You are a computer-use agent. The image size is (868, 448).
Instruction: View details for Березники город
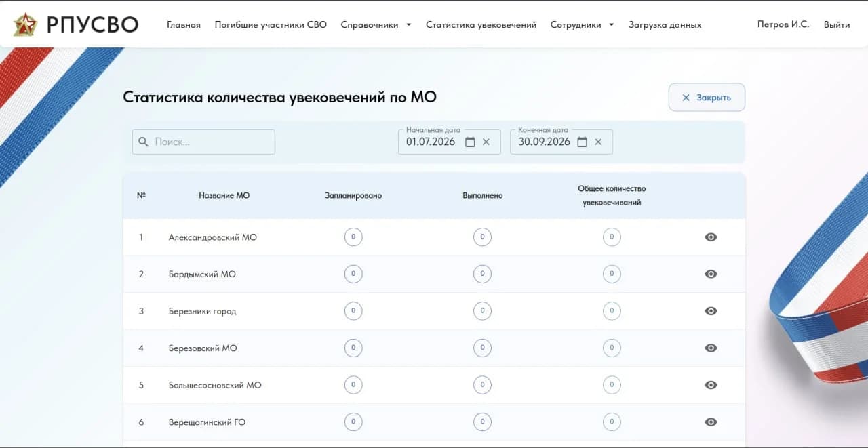711,311
